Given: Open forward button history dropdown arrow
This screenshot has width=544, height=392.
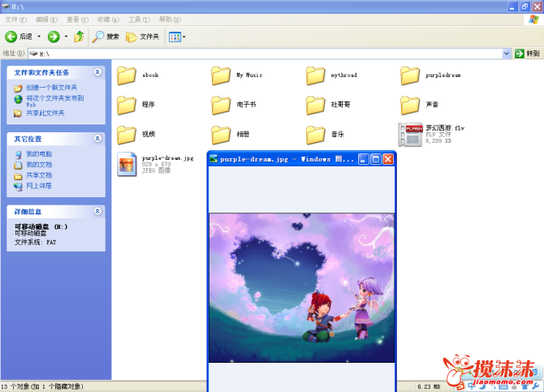Looking at the screenshot, I should click(x=66, y=37).
